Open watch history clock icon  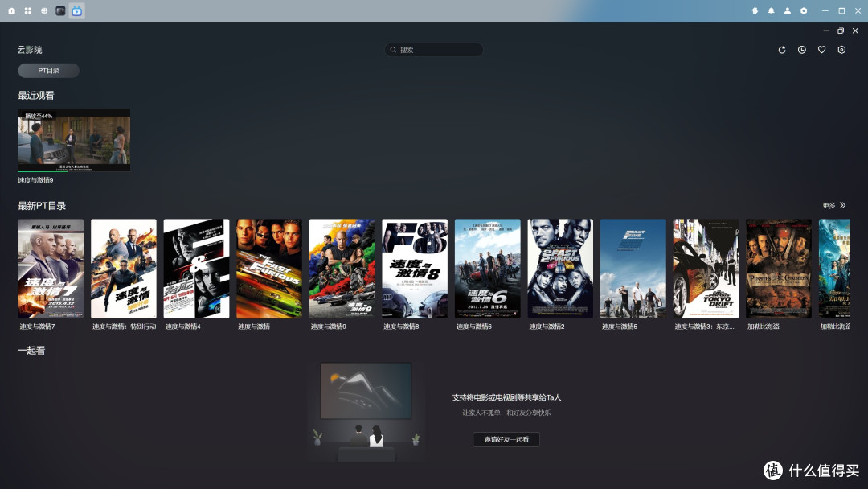tap(801, 50)
